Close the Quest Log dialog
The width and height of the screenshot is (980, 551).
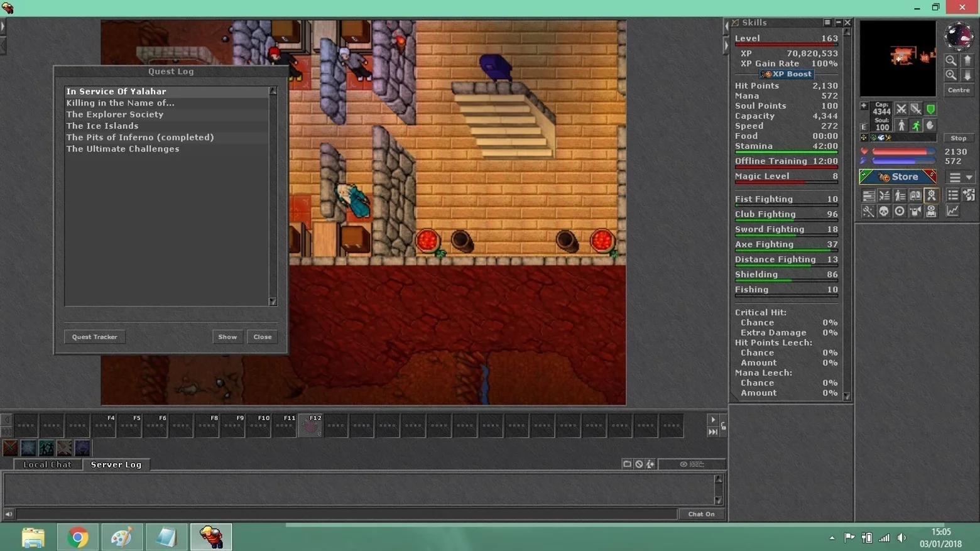pyautogui.click(x=263, y=337)
